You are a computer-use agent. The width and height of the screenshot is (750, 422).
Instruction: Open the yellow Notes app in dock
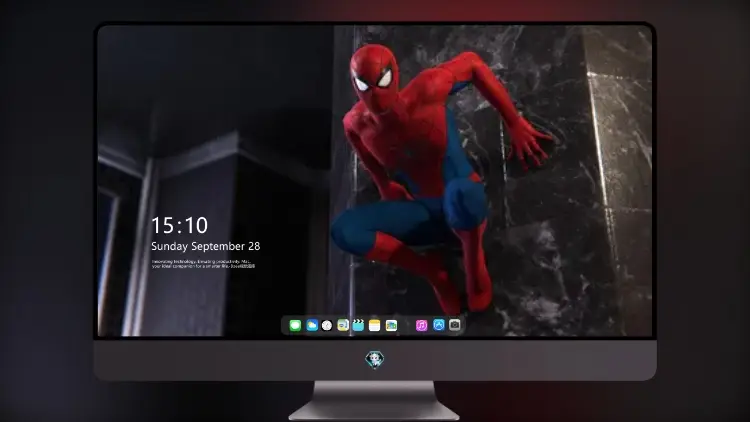coord(375,325)
